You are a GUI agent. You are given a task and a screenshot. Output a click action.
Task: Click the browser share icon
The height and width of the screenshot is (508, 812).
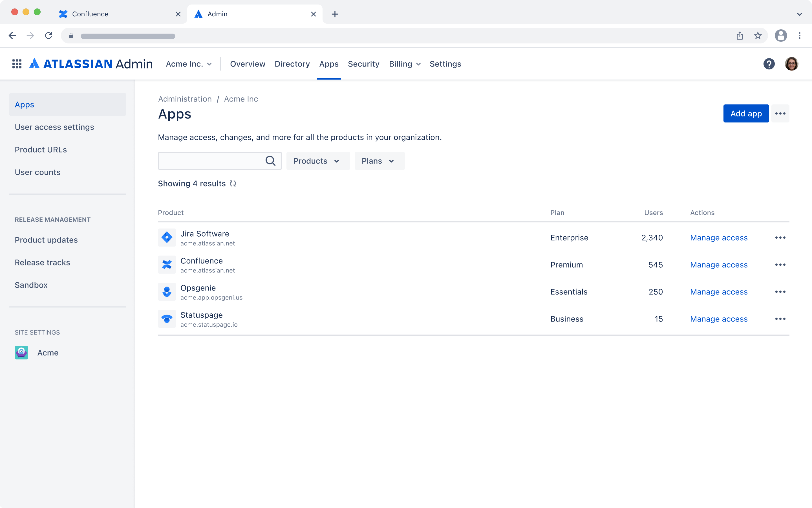[x=740, y=36]
